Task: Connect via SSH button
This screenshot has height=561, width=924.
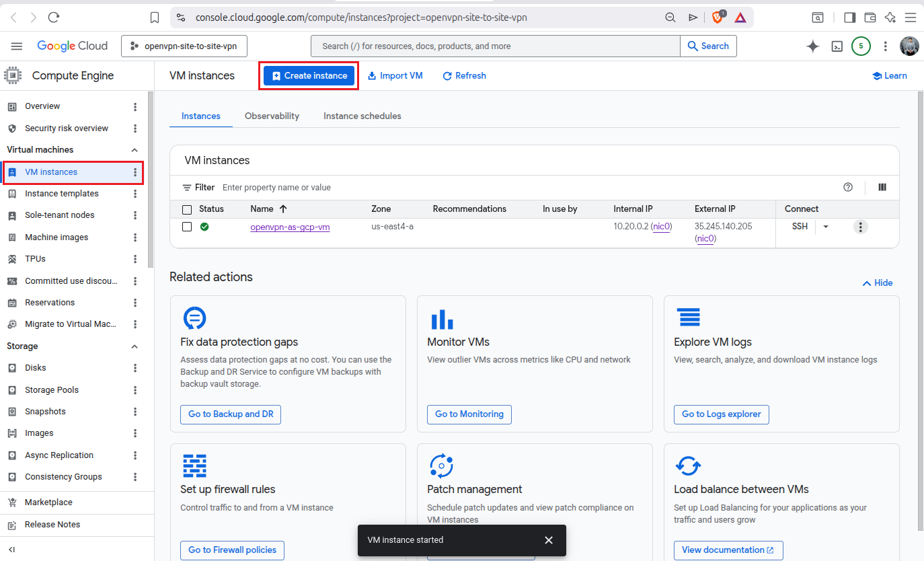Action: click(x=800, y=227)
